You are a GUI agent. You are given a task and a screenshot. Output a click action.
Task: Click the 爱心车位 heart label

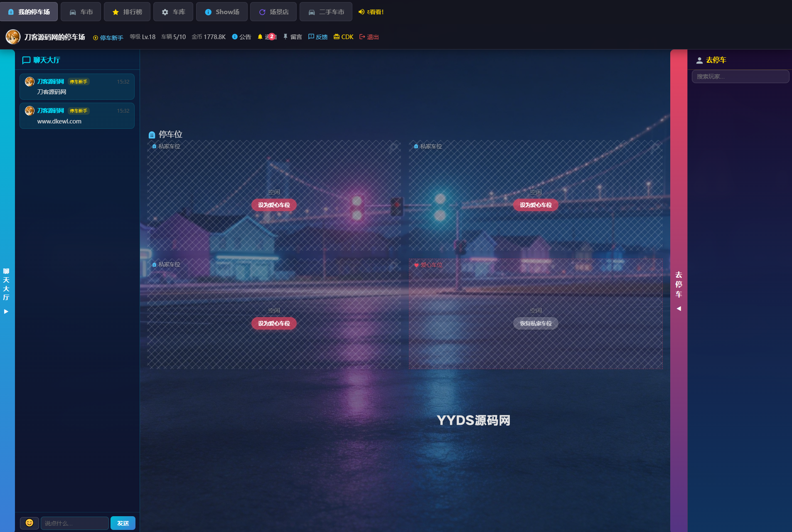click(428, 265)
